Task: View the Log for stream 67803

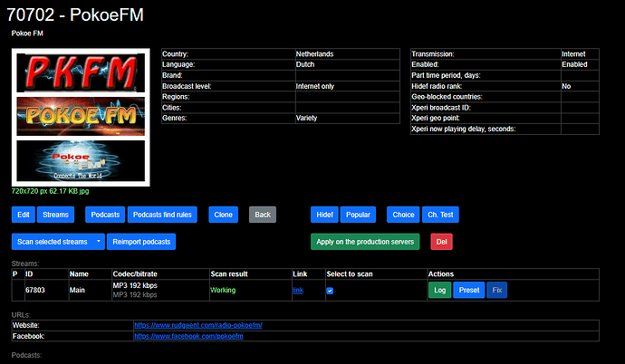Action: click(439, 291)
